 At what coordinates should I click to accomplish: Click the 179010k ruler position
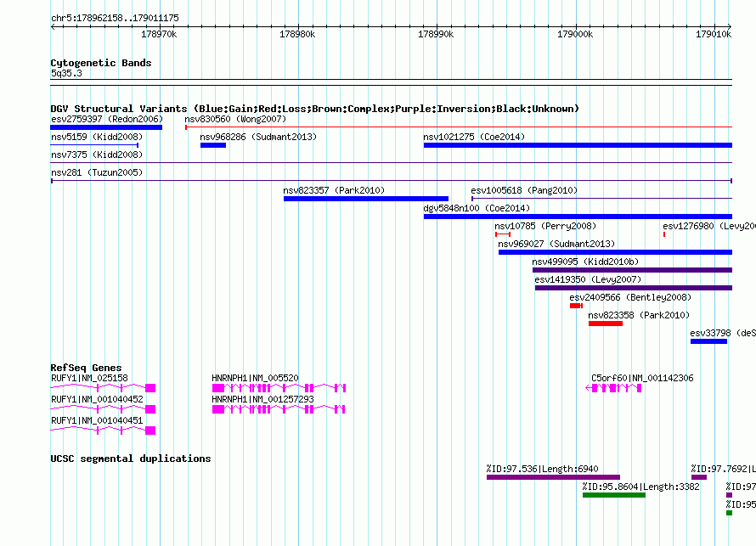714,34
